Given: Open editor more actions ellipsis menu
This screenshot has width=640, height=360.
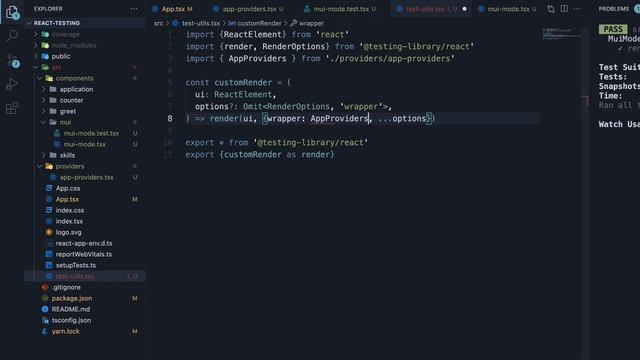Looking at the screenshot, I should coord(577,9).
